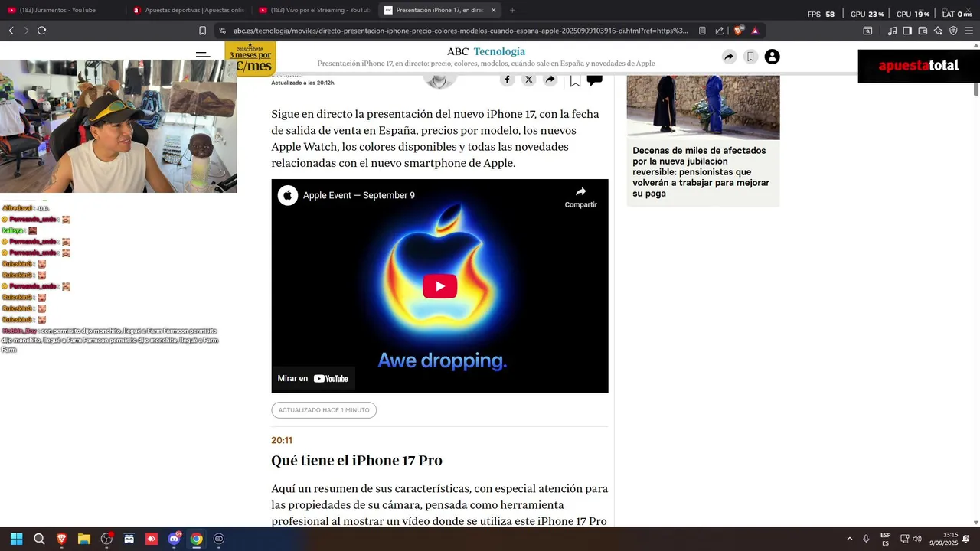The height and width of the screenshot is (551, 980).
Task: Open the Tecnología section link
Action: 499,51
